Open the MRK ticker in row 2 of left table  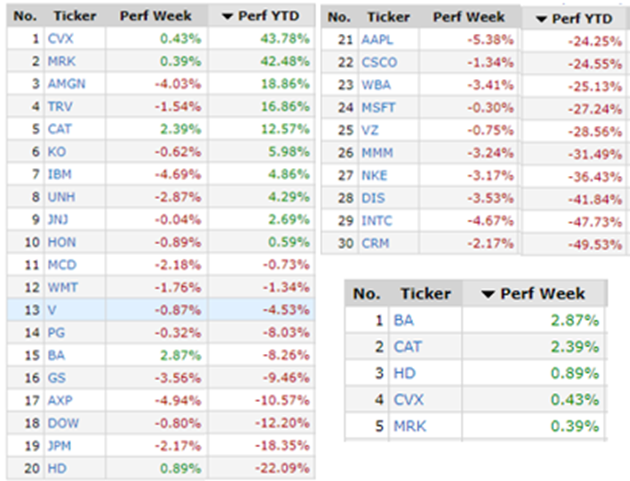(61, 61)
